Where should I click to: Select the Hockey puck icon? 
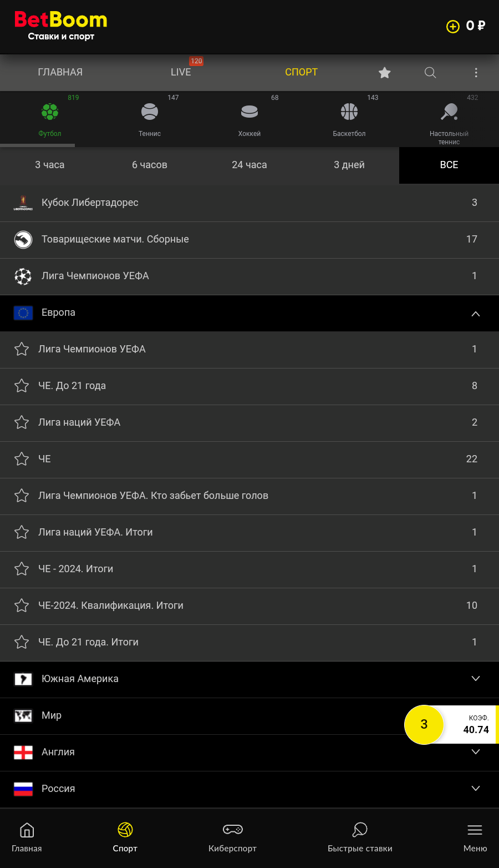[249, 112]
